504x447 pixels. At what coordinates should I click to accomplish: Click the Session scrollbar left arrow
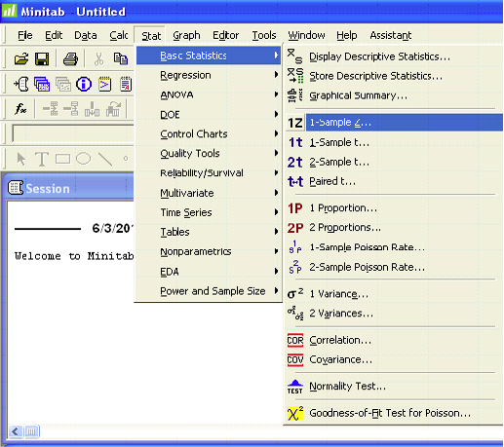[15, 431]
